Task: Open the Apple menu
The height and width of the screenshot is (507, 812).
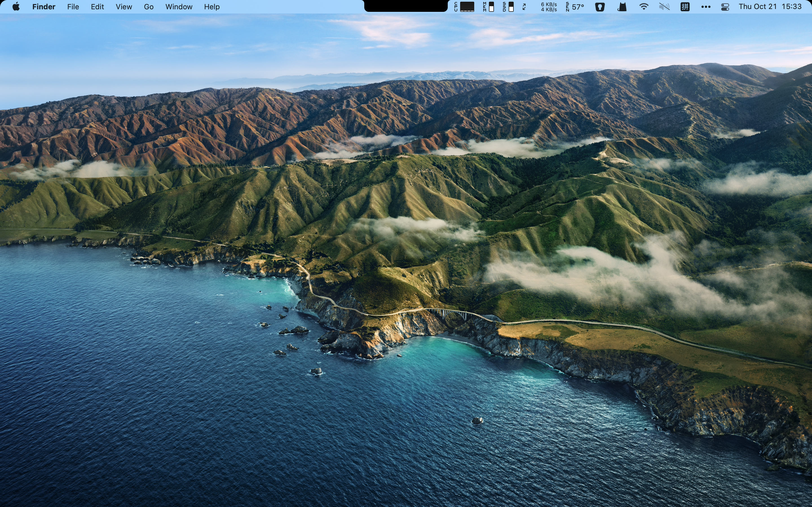Action: pos(16,7)
